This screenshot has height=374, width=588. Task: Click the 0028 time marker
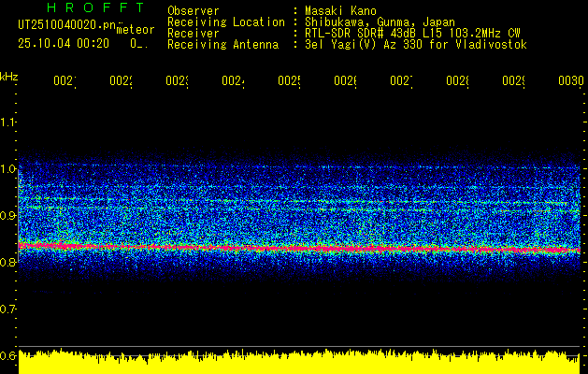[x=457, y=80]
